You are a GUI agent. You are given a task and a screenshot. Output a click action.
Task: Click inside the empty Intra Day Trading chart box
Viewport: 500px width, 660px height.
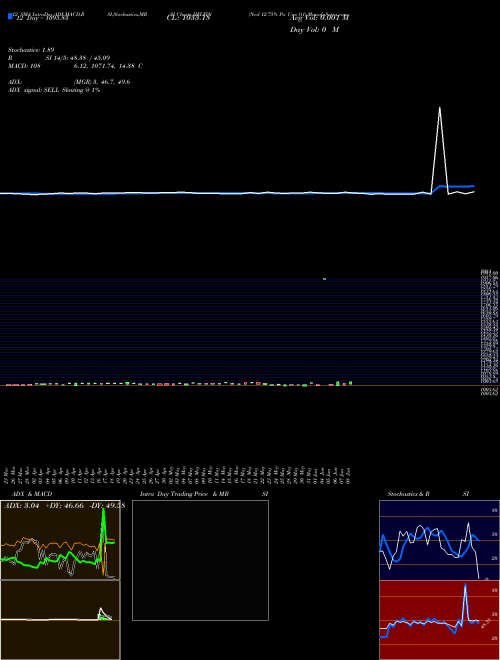click(x=200, y=560)
